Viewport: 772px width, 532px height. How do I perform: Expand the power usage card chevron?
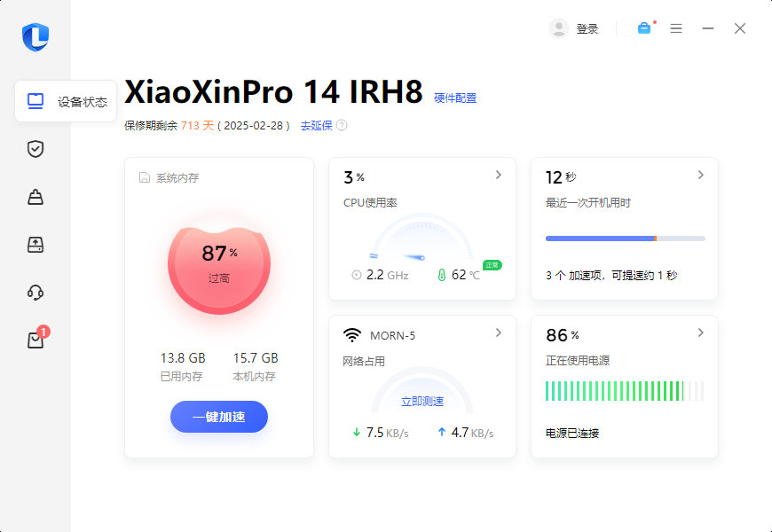(x=702, y=332)
